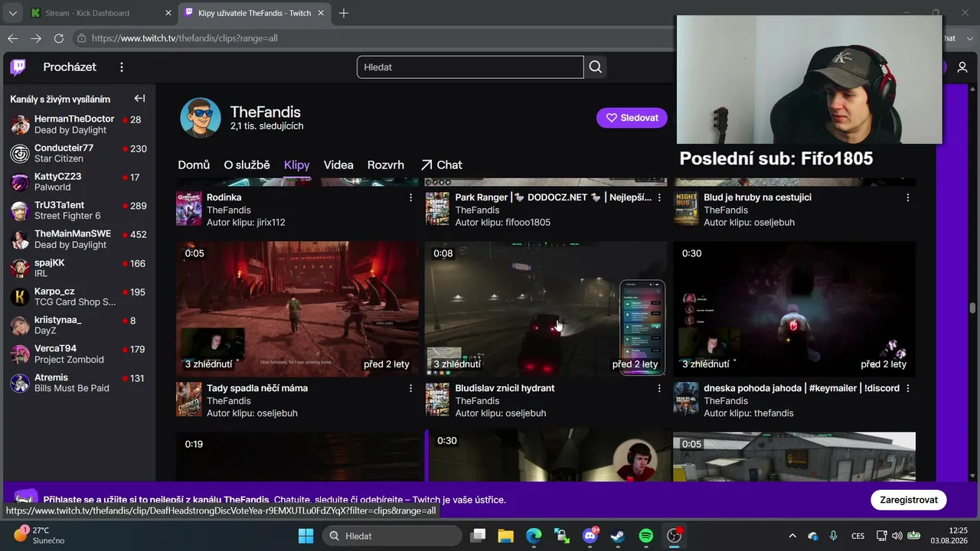The height and width of the screenshot is (551, 980).
Task: Click TheFandis profile avatar
Action: tap(201, 118)
